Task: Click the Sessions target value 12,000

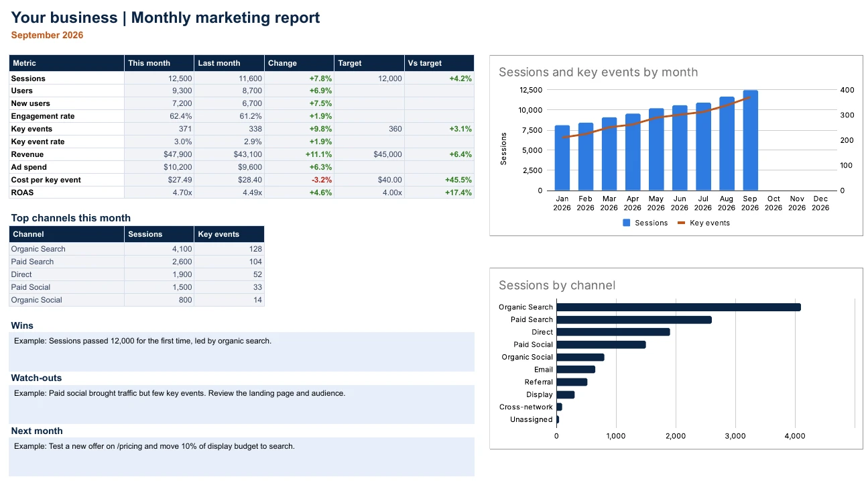Action: click(390, 78)
